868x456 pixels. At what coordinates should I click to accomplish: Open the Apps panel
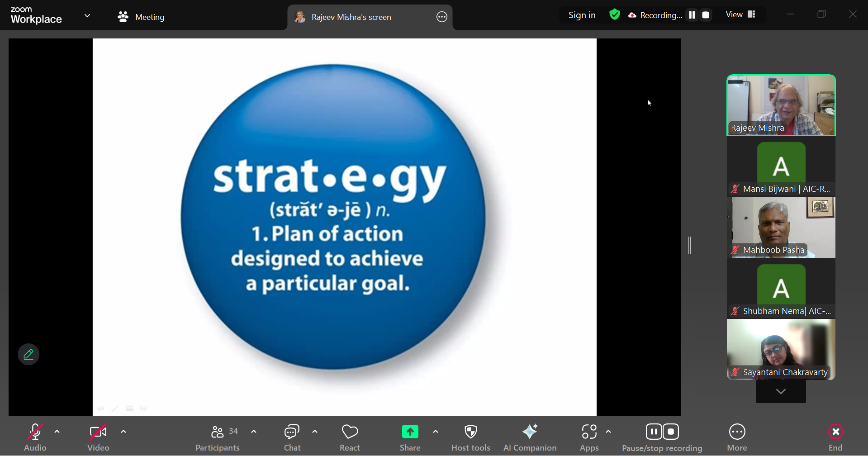[x=589, y=437]
